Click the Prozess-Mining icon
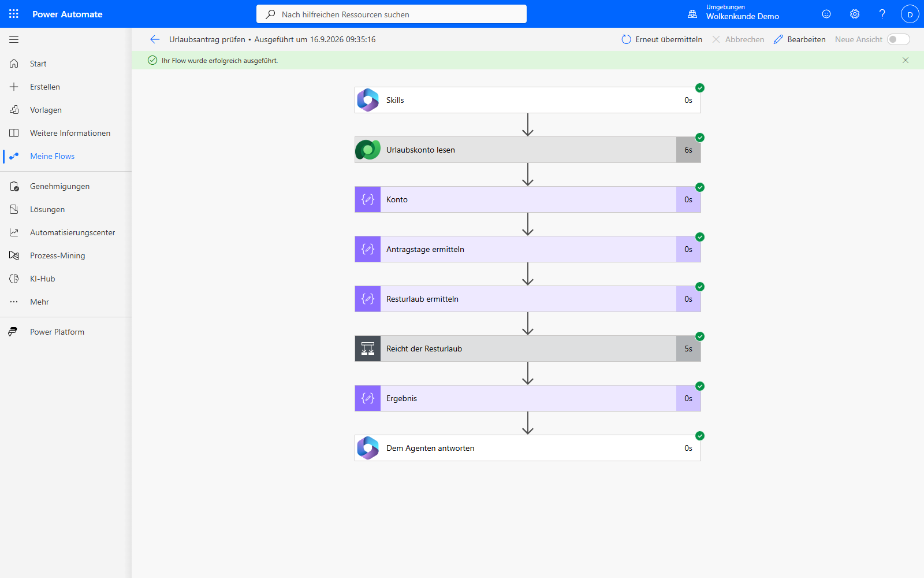The width and height of the screenshot is (924, 578). pos(14,255)
